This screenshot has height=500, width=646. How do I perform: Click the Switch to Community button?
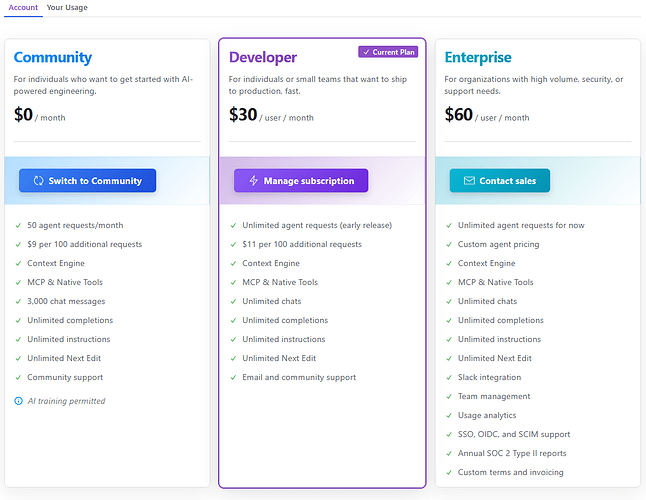pos(87,180)
